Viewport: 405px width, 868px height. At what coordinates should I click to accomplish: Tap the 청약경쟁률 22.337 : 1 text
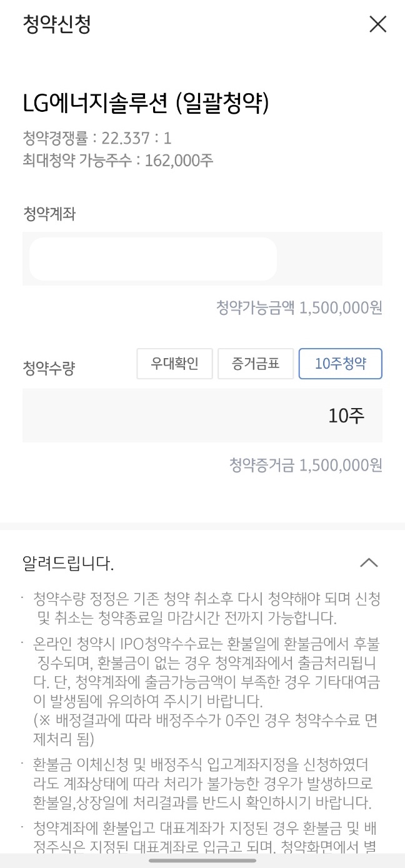tap(97, 138)
